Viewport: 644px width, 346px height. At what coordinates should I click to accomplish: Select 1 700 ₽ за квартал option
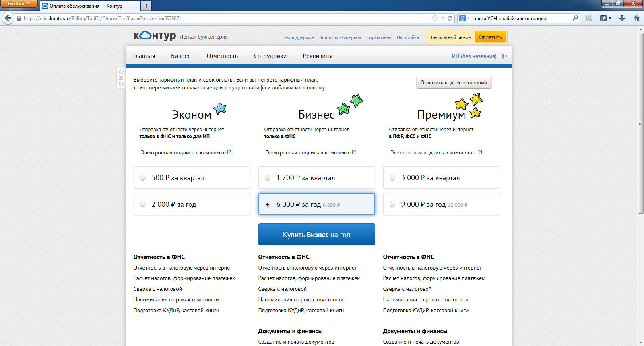point(317,177)
